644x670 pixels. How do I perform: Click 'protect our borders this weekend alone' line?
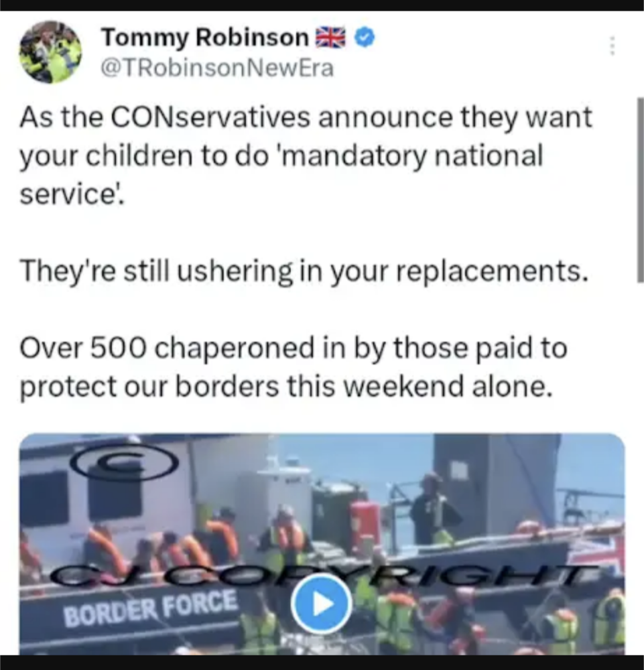coord(286,387)
